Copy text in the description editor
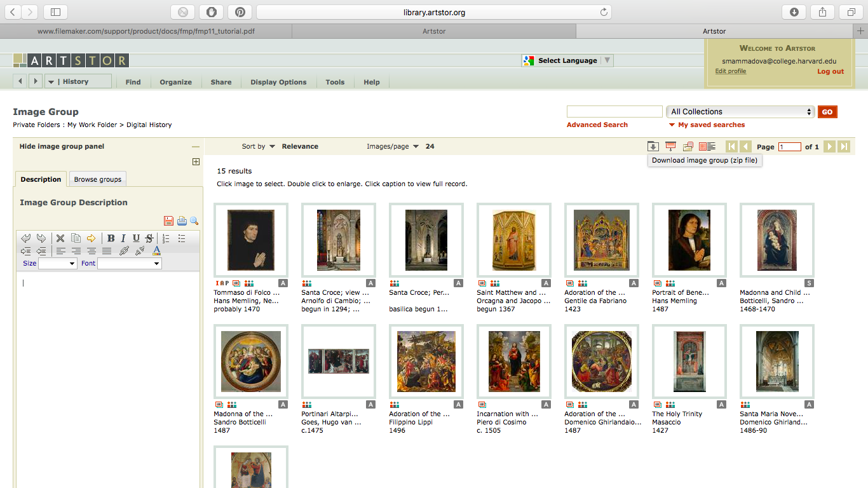 tap(76, 238)
